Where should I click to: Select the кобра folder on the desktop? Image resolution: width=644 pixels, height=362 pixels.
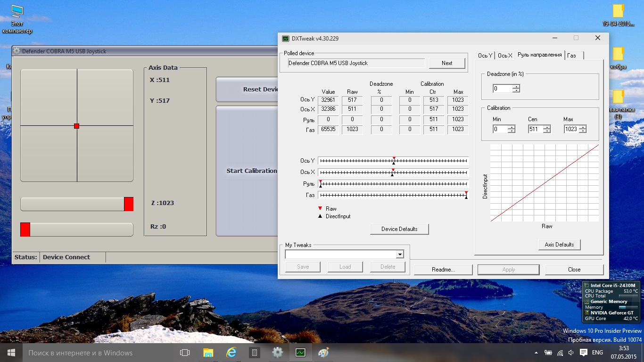(618, 58)
